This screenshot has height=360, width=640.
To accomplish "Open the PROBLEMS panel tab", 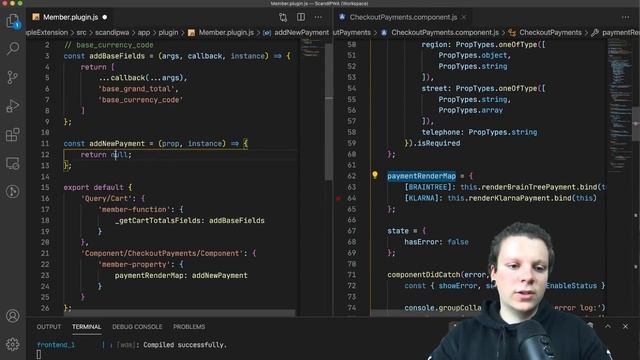I will click(189, 327).
